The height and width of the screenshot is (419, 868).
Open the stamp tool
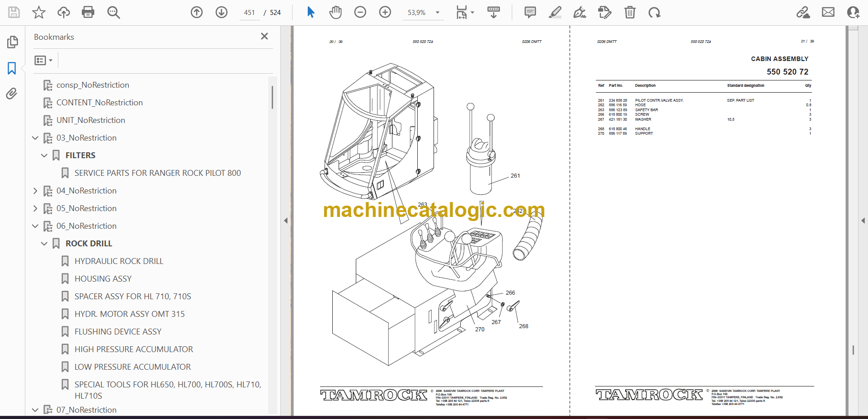(605, 12)
